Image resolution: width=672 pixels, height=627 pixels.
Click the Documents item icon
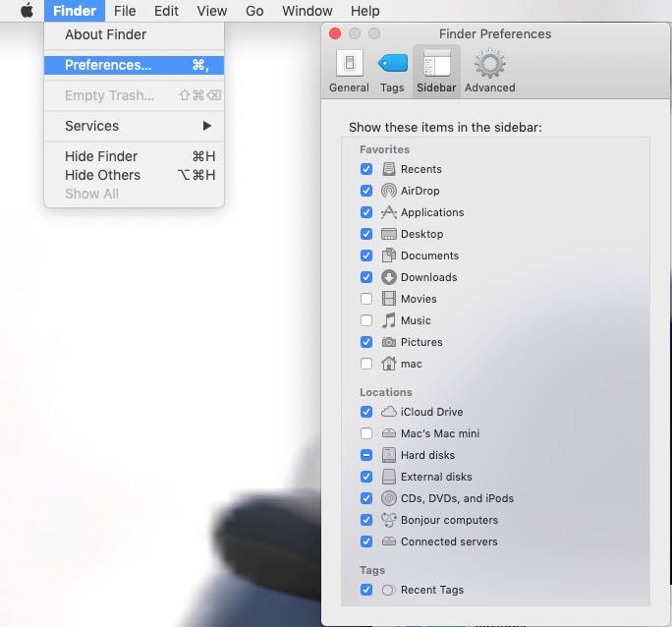389,256
